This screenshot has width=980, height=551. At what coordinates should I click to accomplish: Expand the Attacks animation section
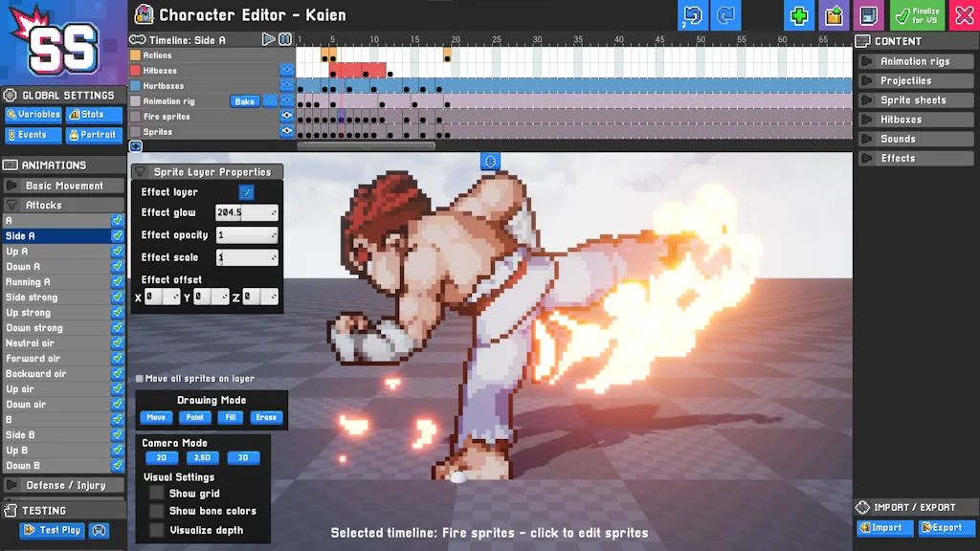(63, 203)
